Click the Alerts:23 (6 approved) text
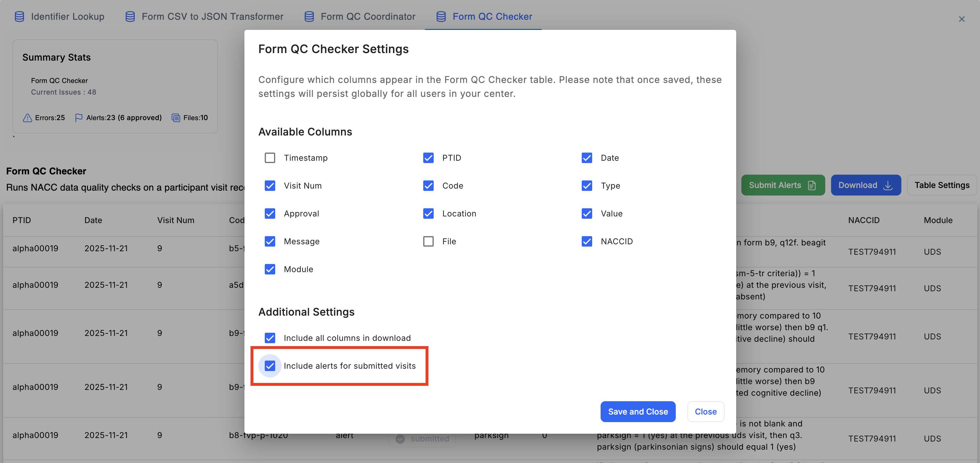This screenshot has height=463, width=980. (x=124, y=118)
